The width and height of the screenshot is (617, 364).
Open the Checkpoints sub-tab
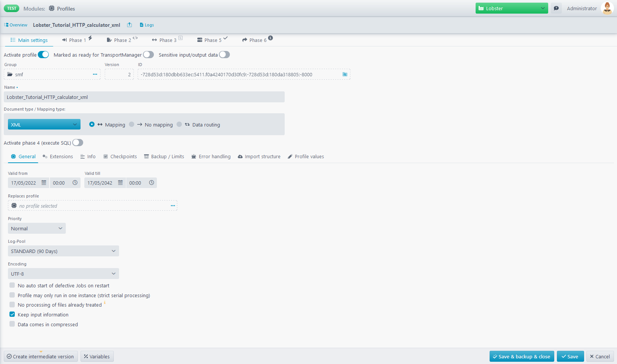tap(120, 156)
